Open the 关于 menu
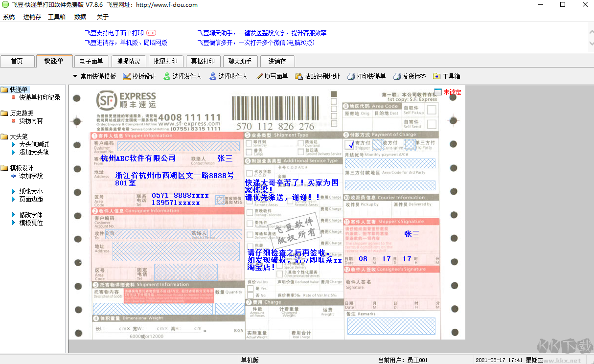Viewport: 594px width, 364px height. 103,17
